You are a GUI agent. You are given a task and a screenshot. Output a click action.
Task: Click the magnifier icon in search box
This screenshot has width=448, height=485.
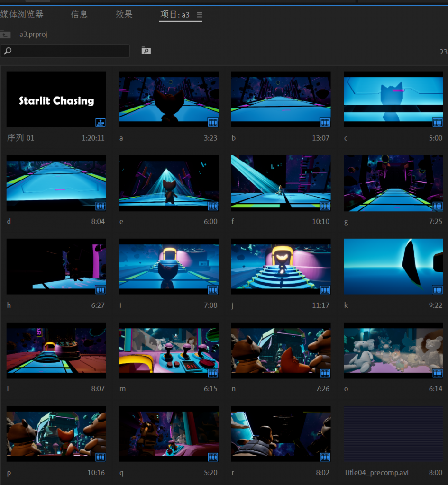point(8,51)
